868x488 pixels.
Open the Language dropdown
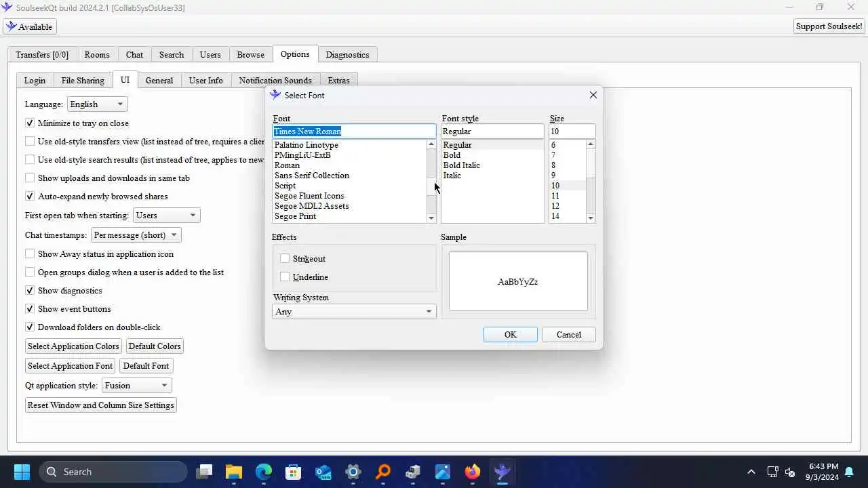(x=98, y=104)
